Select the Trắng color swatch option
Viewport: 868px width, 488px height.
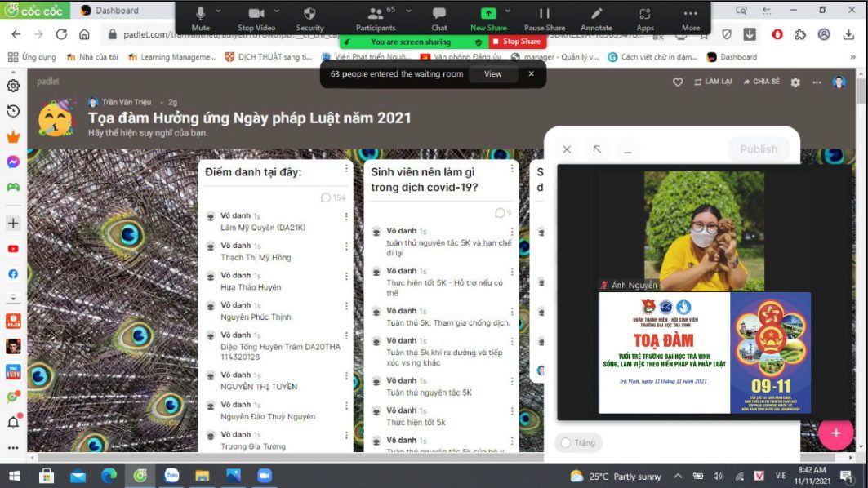(578, 443)
